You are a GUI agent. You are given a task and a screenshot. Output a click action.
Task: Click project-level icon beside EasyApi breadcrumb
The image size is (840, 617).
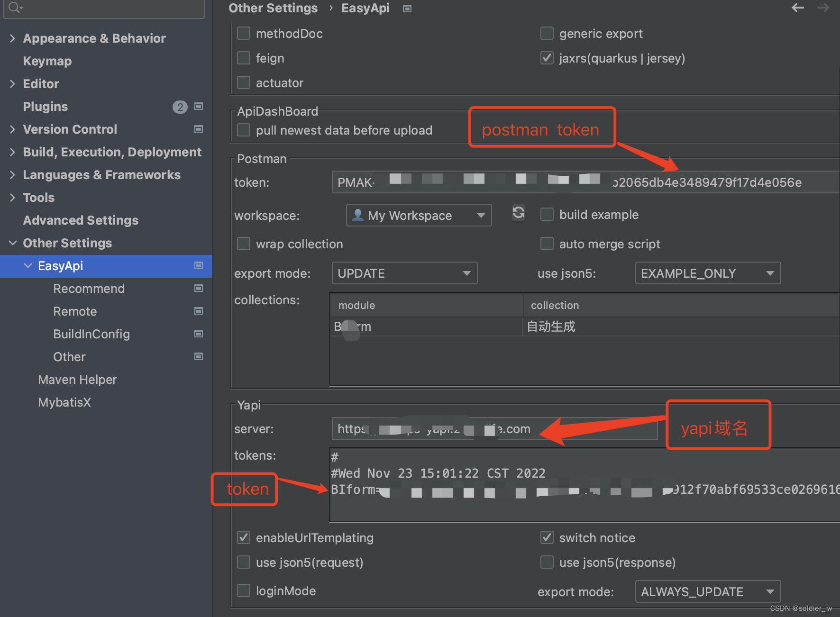tap(407, 9)
